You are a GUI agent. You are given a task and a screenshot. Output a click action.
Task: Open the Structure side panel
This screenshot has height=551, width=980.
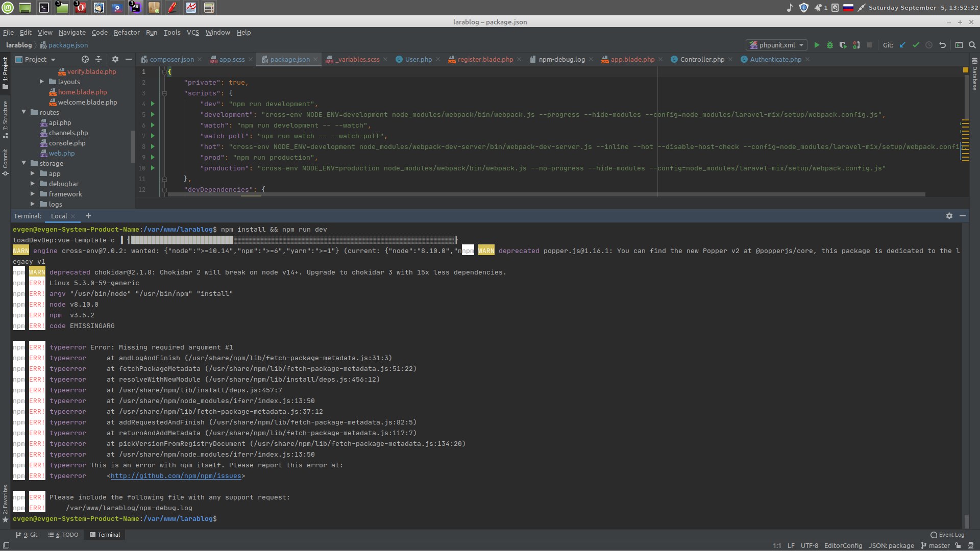pos(5,118)
